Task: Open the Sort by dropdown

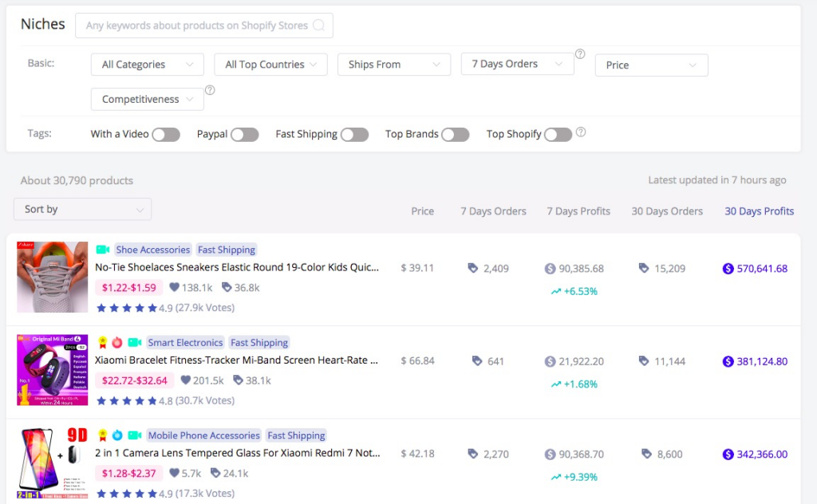Action: [82, 209]
